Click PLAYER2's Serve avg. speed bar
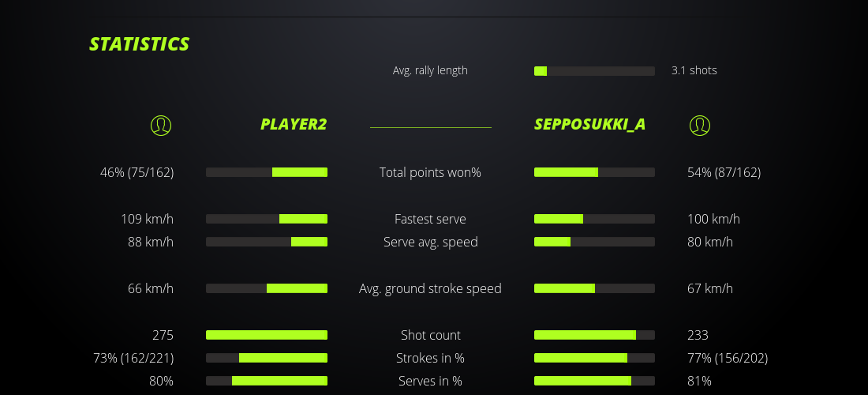 (267, 242)
